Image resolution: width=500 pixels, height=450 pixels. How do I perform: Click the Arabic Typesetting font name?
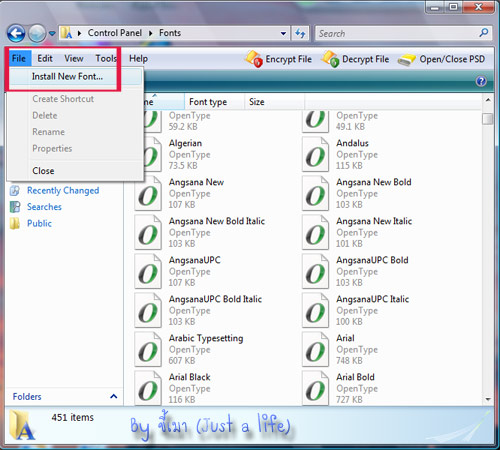point(206,338)
